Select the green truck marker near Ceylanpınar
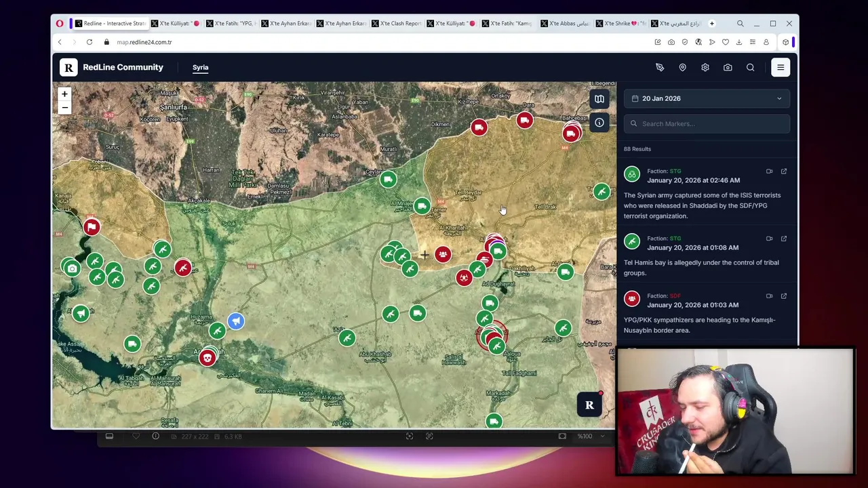Viewport: 868px width, 488px height. 388,180
